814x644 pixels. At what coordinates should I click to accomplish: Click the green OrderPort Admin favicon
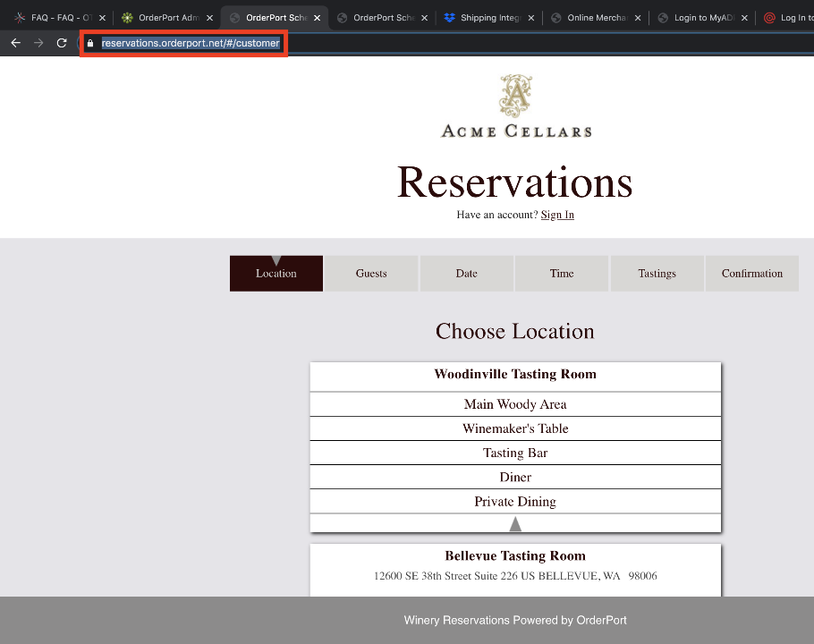click(x=127, y=18)
